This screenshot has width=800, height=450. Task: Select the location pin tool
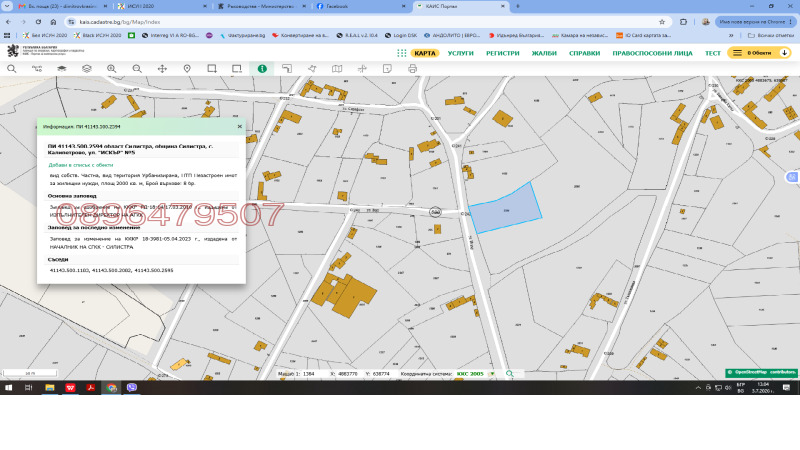coord(187,68)
